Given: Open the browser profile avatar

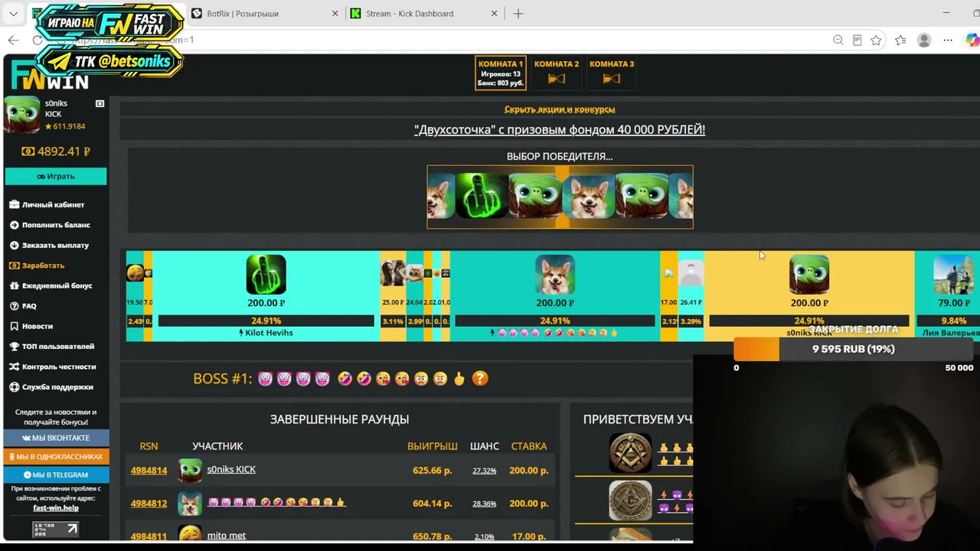Looking at the screenshot, I should tap(924, 40).
